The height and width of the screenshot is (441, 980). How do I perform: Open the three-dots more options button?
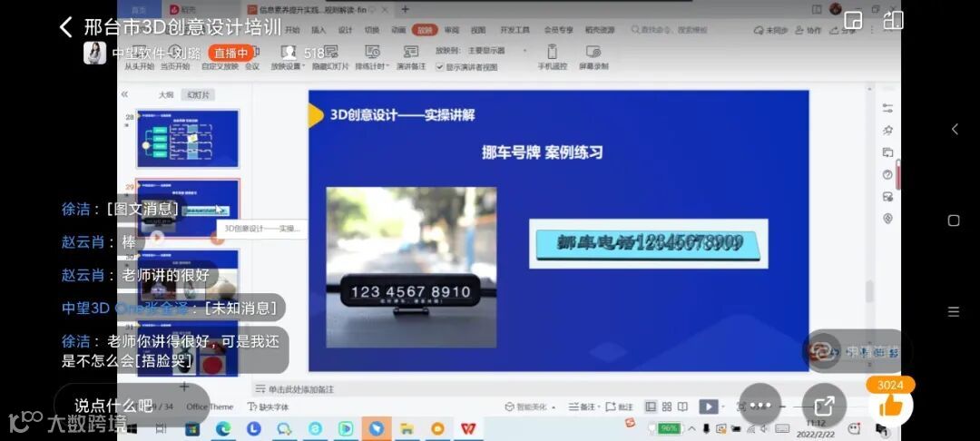(760, 406)
